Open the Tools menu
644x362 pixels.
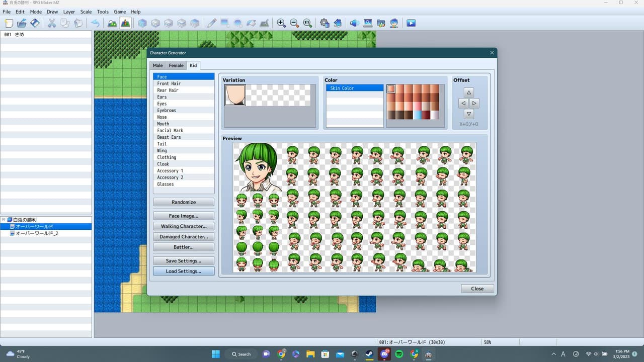click(x=103, y=12)
